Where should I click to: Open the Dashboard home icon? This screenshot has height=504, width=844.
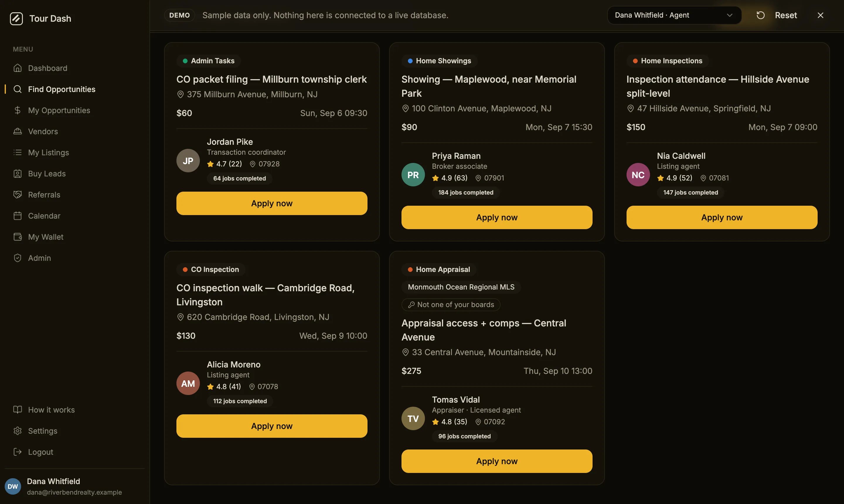click(x=17, y=68)
